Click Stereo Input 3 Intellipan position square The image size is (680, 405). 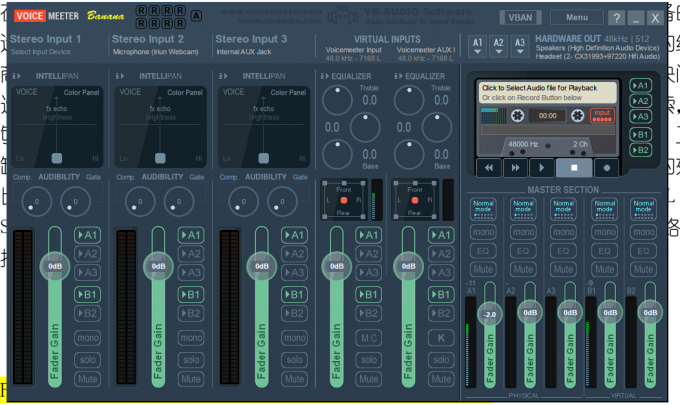click(263, 158)
